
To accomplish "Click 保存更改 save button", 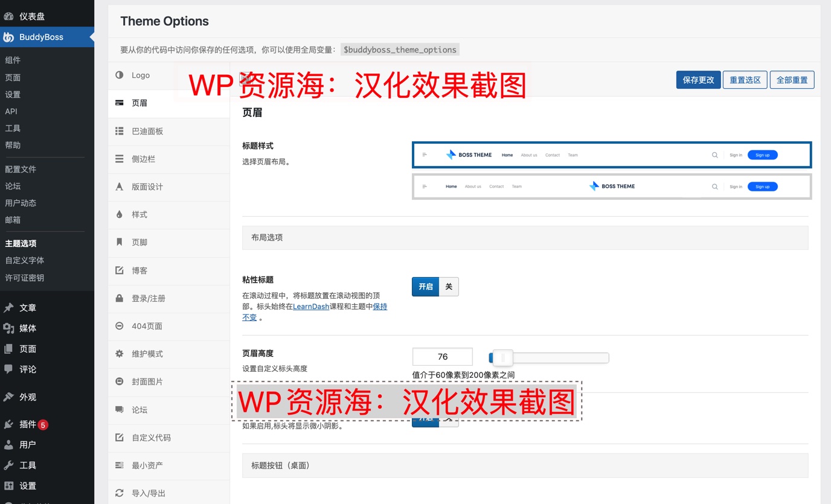I will pos(698,80).
